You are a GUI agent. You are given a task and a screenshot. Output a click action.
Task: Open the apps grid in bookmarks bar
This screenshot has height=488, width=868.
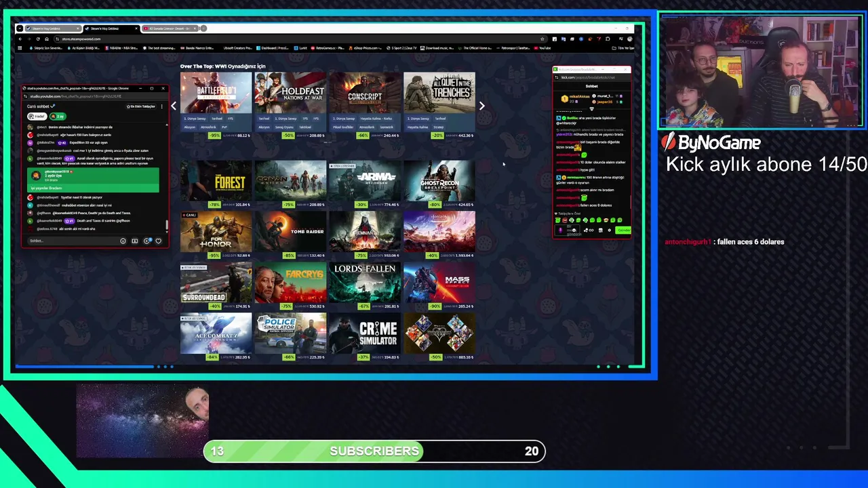20,48
